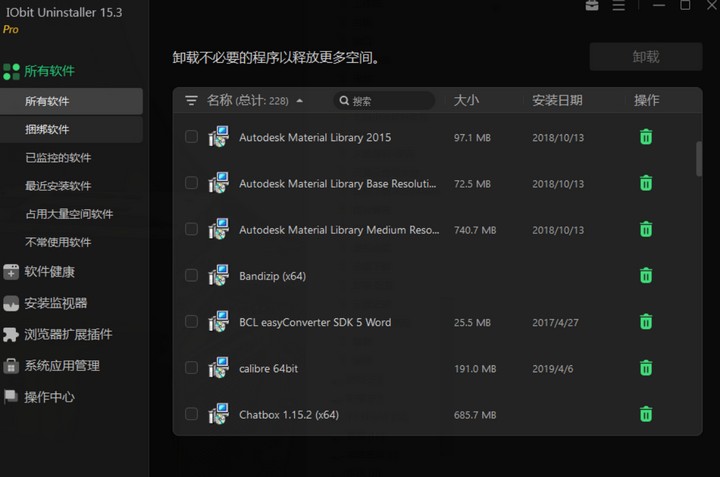Screen dimensions: 720x477
Task: Tick the BCL easyConverter SDK 5 Word checkbox
Action: (x=191, y=322)
